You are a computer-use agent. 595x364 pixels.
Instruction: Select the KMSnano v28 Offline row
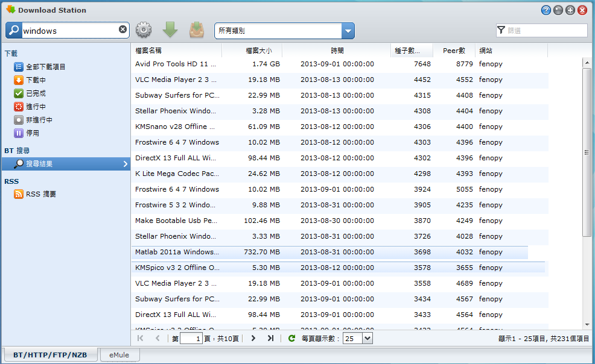340,127
